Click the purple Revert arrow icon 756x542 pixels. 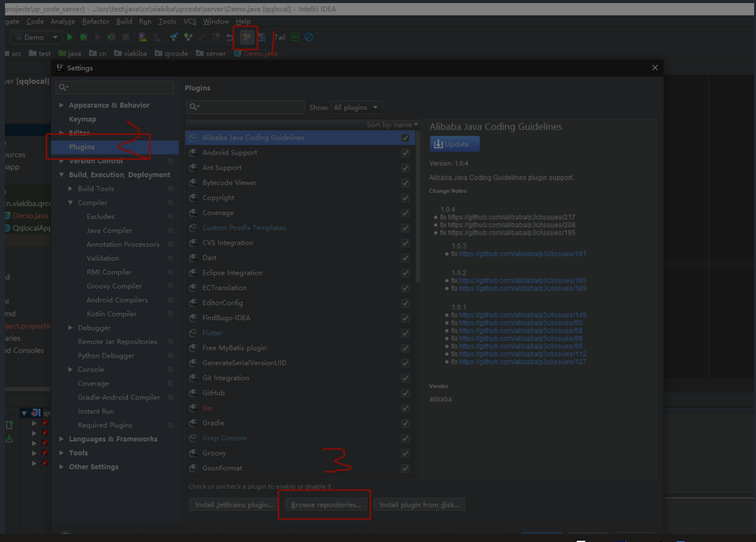229,37
